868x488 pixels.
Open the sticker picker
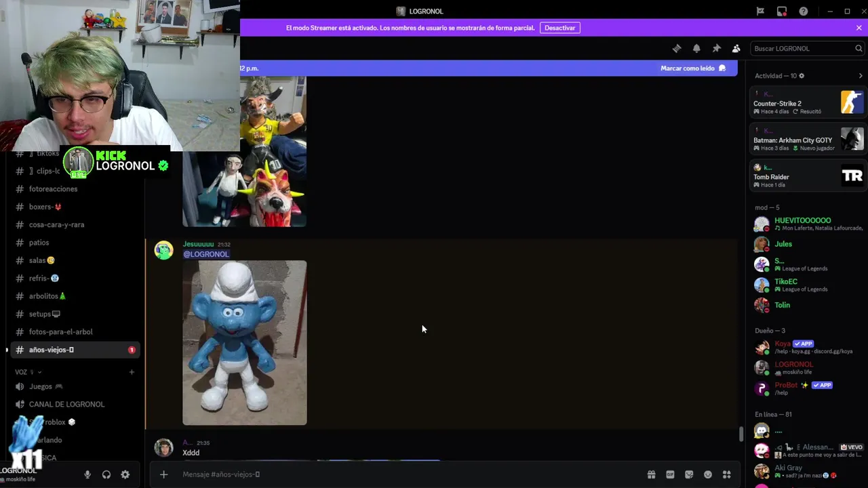(x=689, y=474)
